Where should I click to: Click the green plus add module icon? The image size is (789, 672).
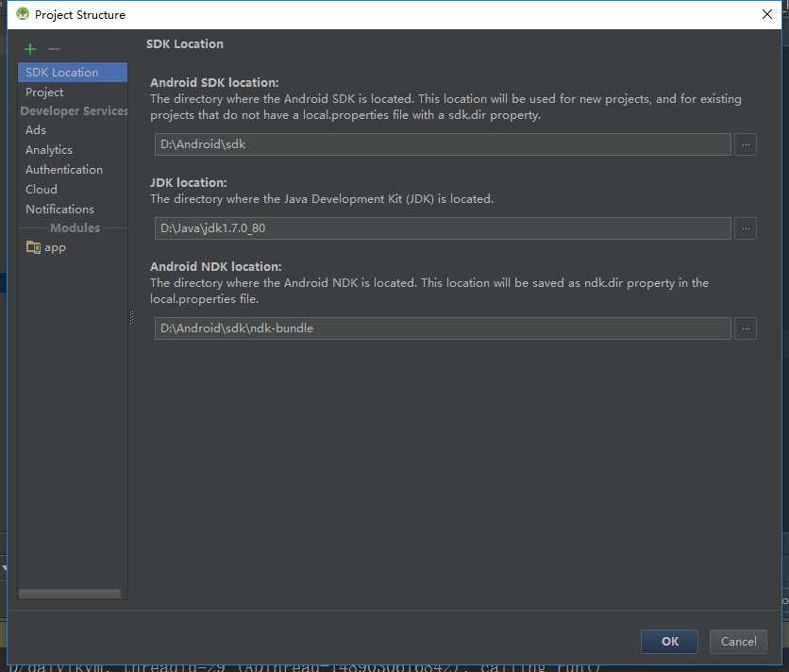pos(30,49)
